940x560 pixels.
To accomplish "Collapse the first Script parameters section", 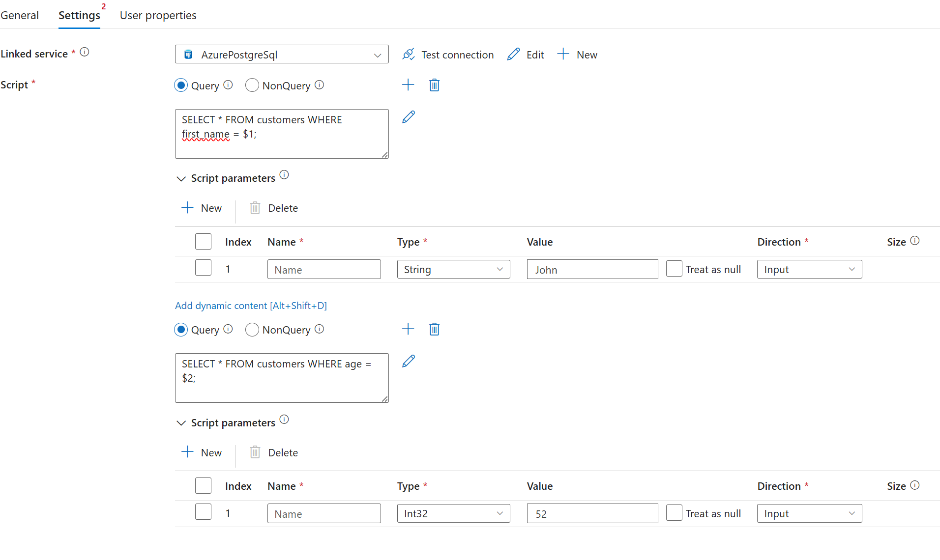I will click(x=181, y=179).
